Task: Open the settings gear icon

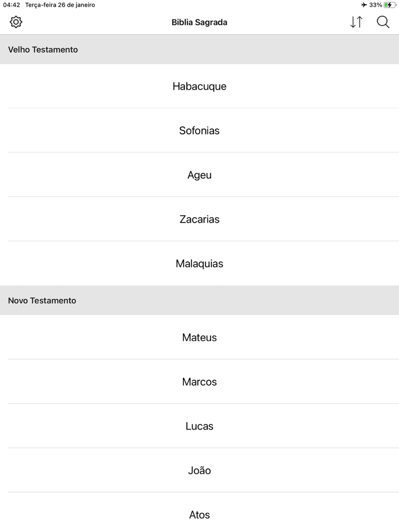Action: (16, 22)
